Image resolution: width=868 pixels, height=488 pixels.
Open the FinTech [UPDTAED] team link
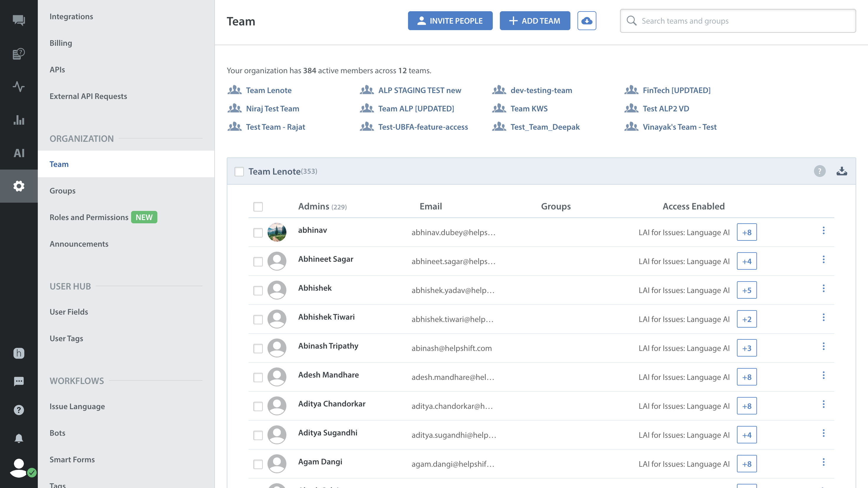pyautogui.click(x=676, y=90)
